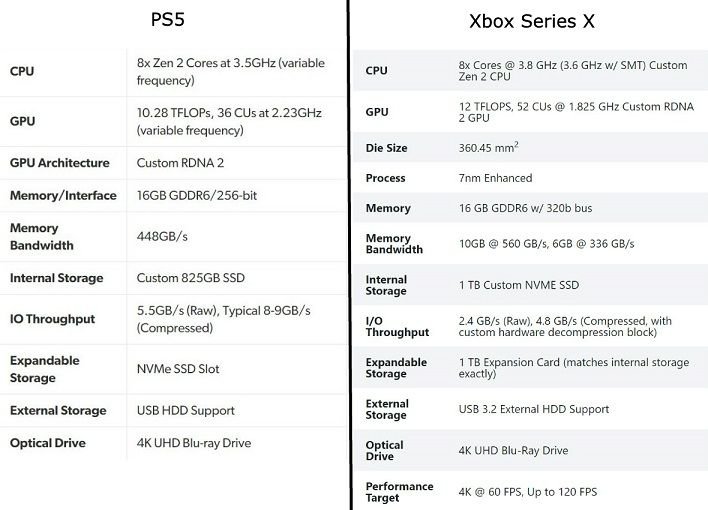This screenshot has width=708, height=510.
Task: Select the PS5 CPU row label
Action: pos(22,71)
